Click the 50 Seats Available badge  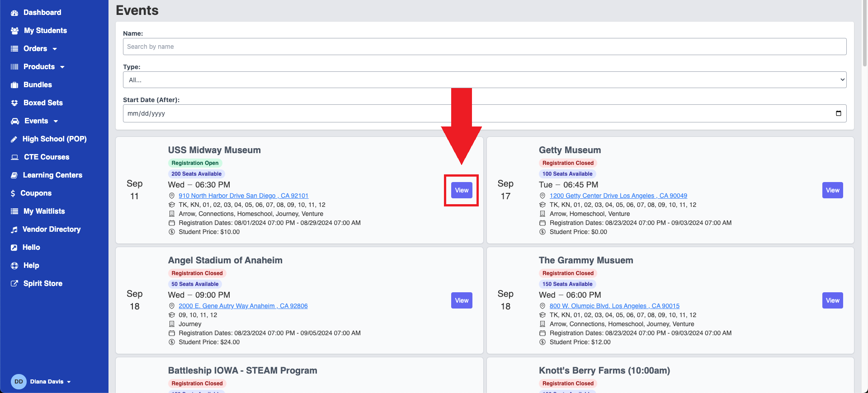pyautogui.click(x=195, y=284)
